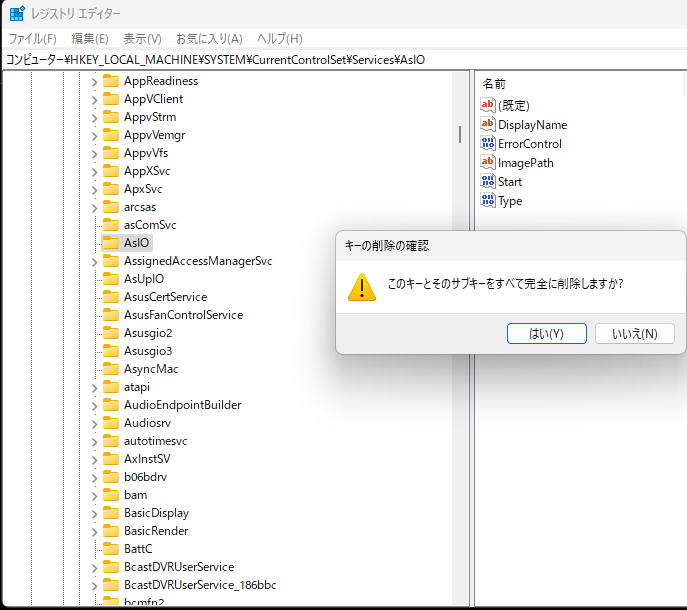This screenshot has height=610, width=687.
Task: Select the Type DWORD value icon
Action: (x=488, y=200)
